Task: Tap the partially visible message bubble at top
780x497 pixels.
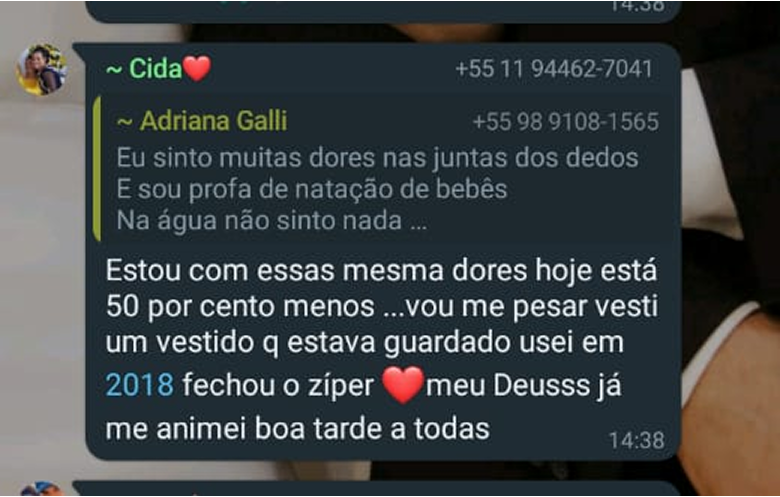Action: click(383, 11)
